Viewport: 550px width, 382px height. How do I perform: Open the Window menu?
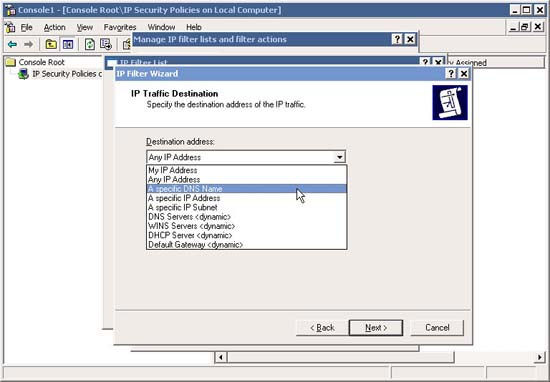(161, 27)
